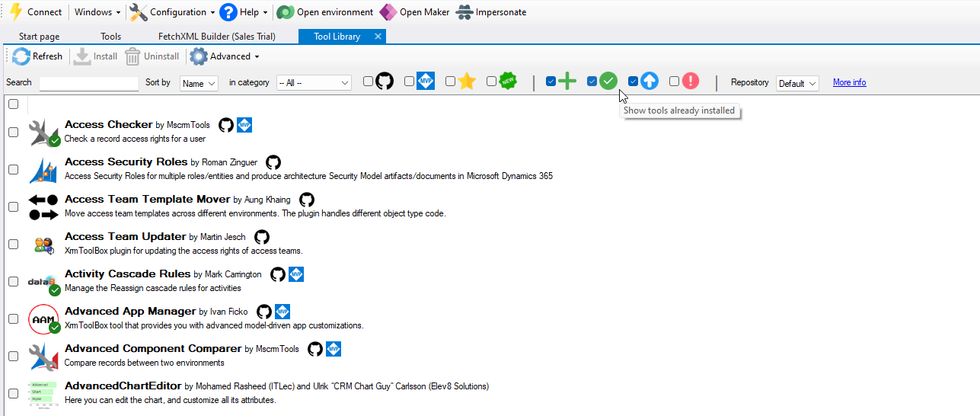Refresh the tool list
980x416 pixels.
click(38, 56)
